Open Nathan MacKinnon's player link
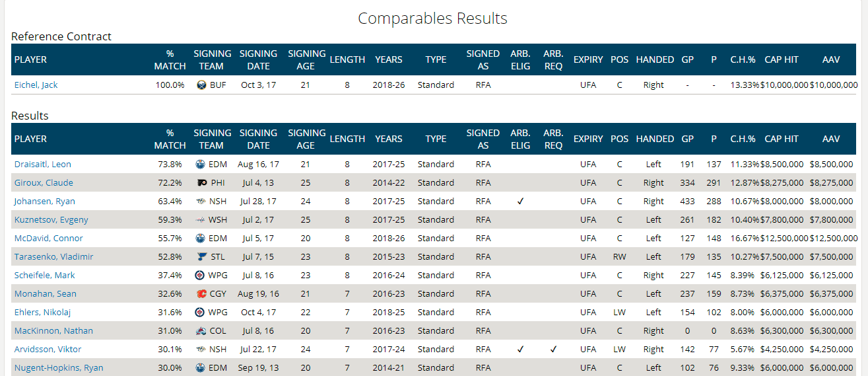 (x=53, y=331)
